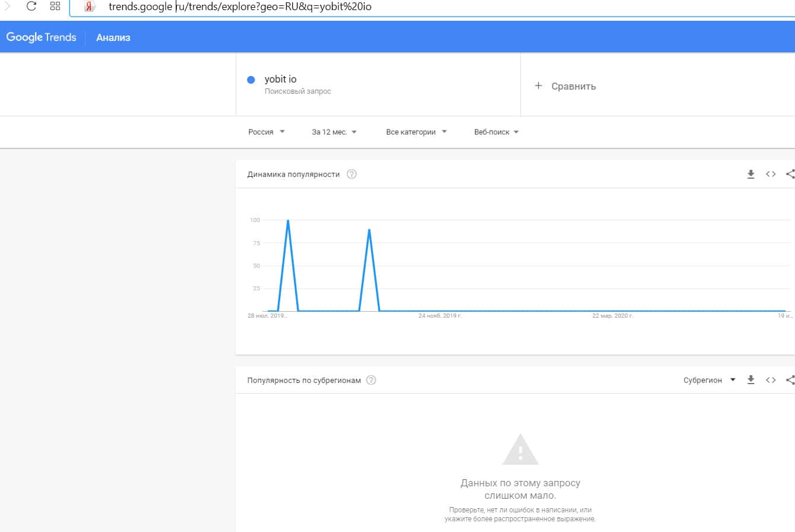Image resolution: width=795 pixels, height=532 pixels.
Task: Click the 24 нояб. 2019 г. axis label
Action: pos(440,316)
